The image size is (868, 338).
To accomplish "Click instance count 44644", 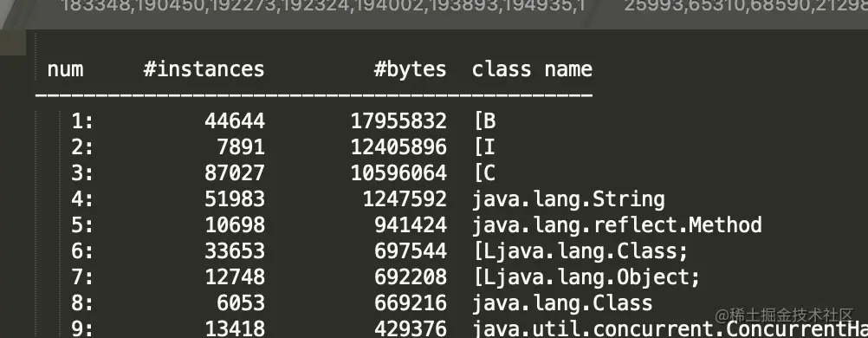I will click(235, 120).
